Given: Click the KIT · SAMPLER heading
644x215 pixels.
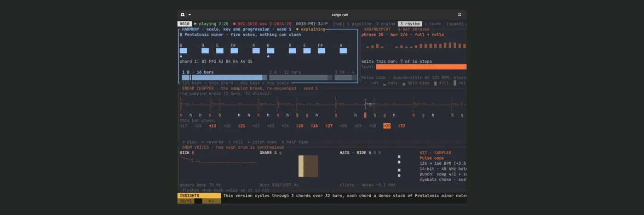Looking at the screenshot, I should [x=435, y=152].
